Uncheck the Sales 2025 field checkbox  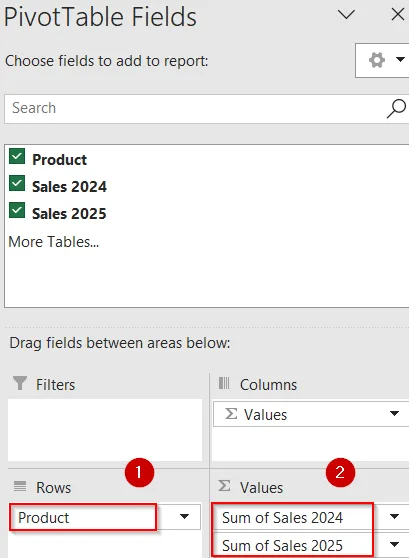17,210
